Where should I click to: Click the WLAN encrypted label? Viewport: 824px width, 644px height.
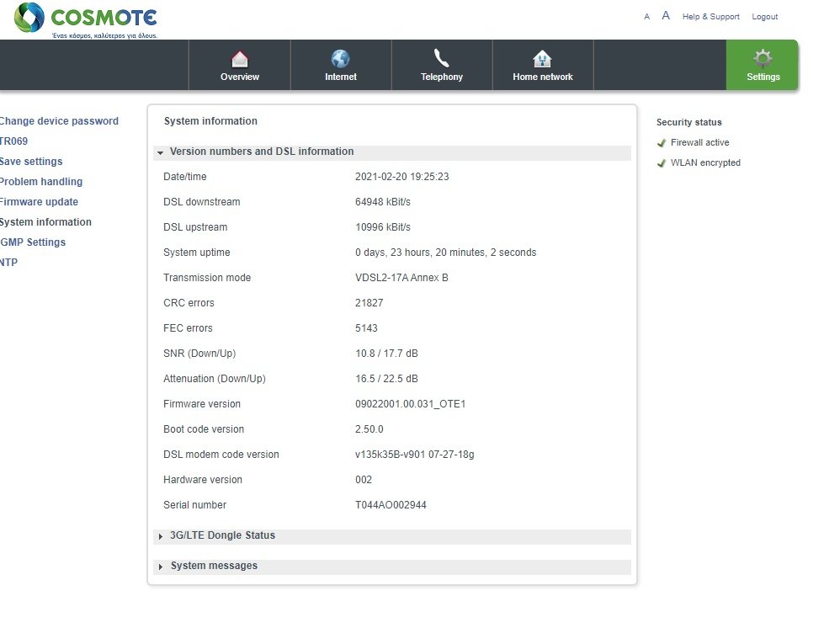tap(705, 163)
